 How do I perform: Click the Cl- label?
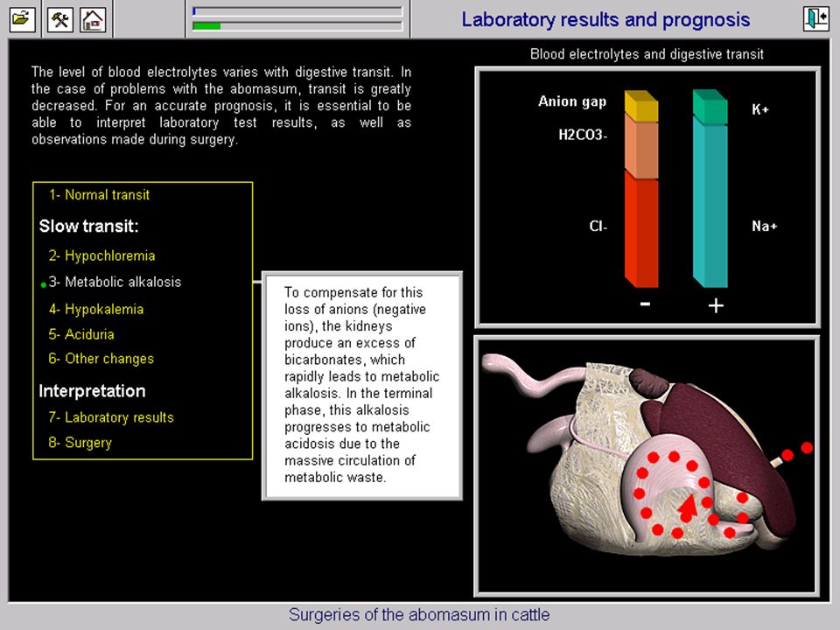point(598,226)
